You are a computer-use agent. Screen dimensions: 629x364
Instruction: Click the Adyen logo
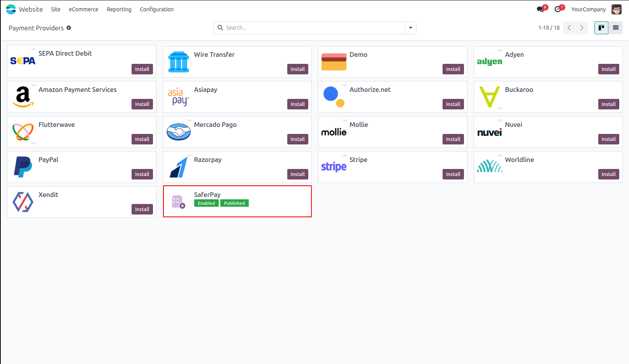click(x=490, y=62)
